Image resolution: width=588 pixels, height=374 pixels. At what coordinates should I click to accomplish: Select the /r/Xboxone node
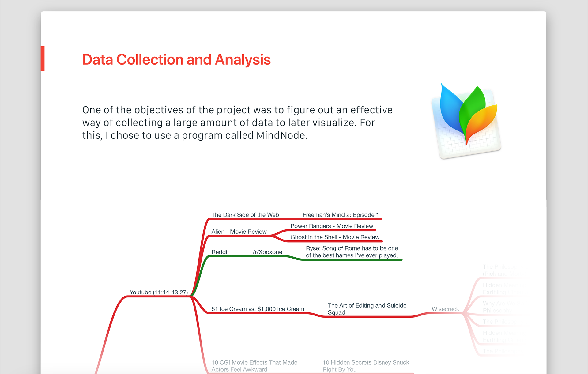coord(267,252)
